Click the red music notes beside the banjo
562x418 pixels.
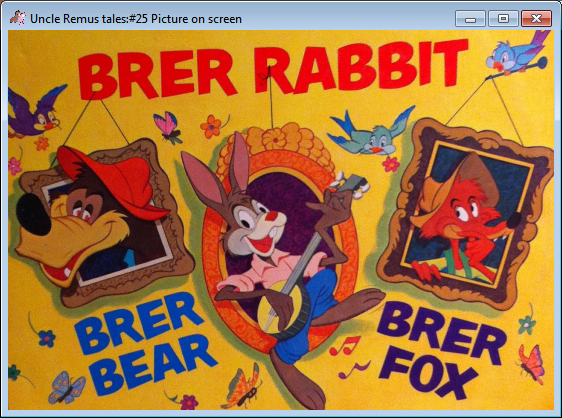click(345, 346)
